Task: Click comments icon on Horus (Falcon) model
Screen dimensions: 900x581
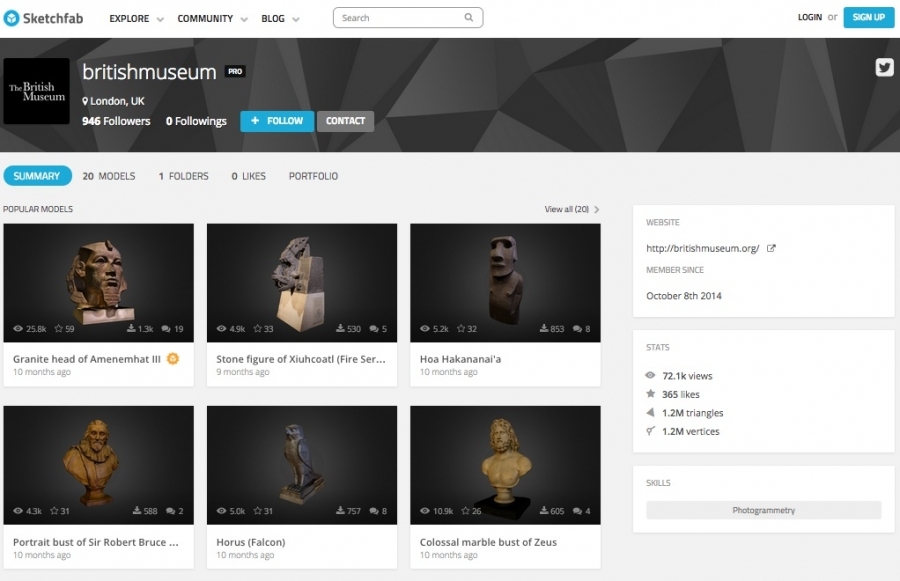Action: 374,511
